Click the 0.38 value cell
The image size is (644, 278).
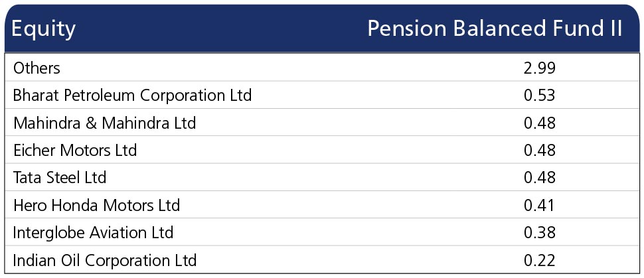540,232
